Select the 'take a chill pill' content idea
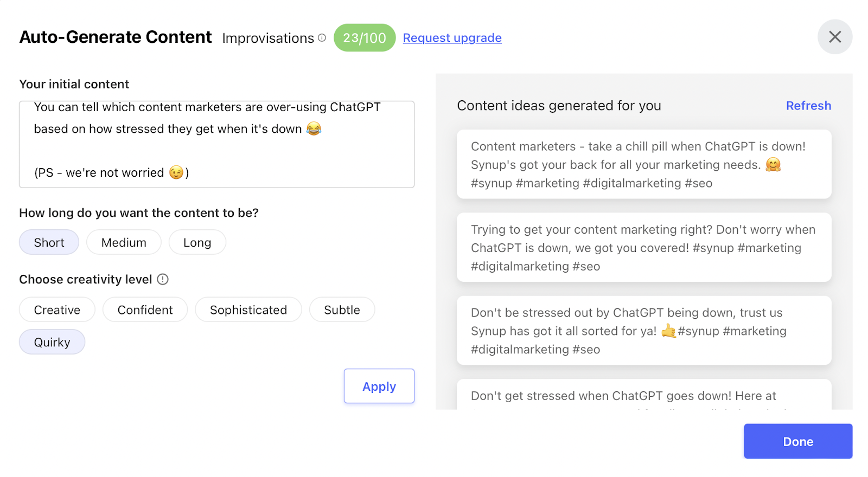Screen dimensions: 868x477 644,164
